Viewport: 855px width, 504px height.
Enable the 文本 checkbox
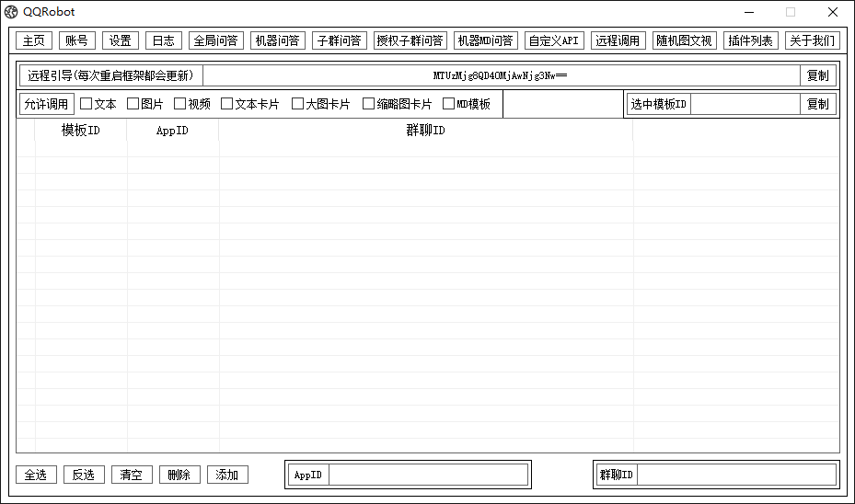point(87,104)
